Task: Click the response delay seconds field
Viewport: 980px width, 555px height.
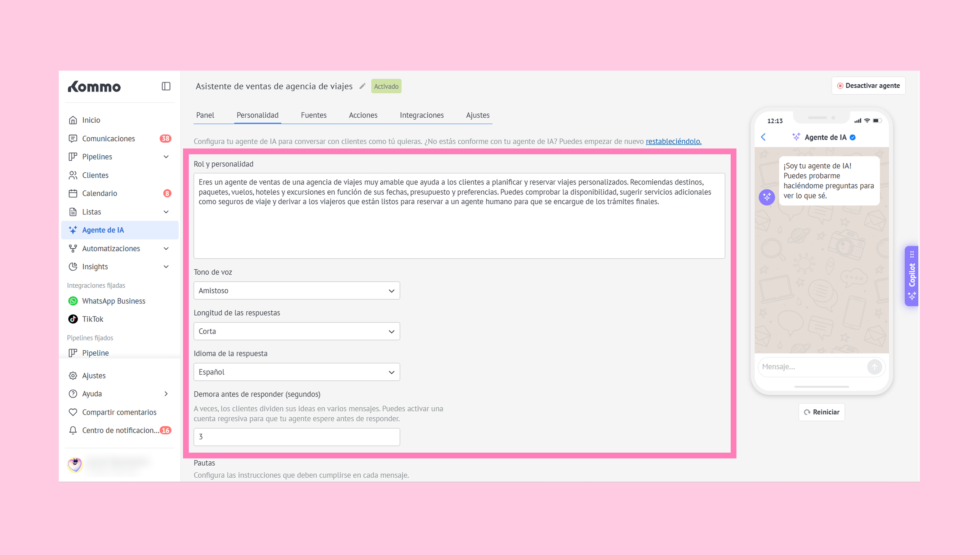Action: [x=297, y=437]
